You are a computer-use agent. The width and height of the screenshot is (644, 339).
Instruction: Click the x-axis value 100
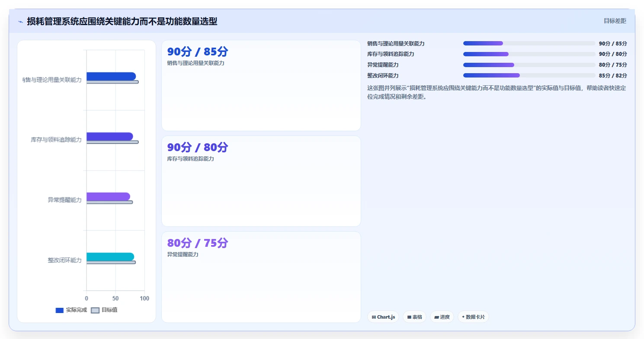[144, 299]
